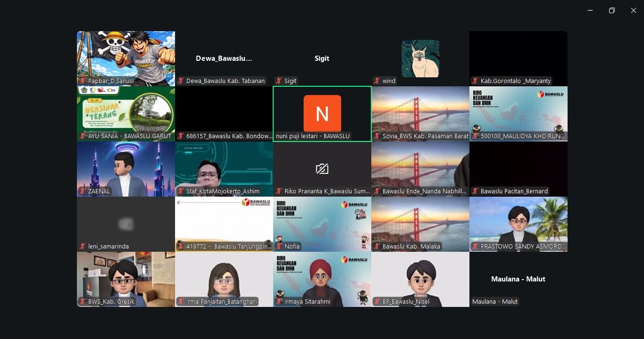Click the muted mic icon on BWS_Kab. Gresik's tile

point(83,302)
